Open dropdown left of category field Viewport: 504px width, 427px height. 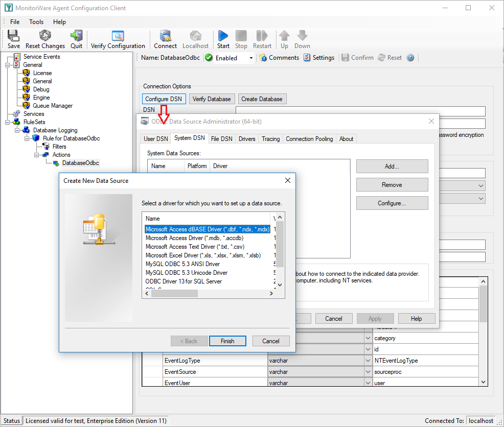368,338
